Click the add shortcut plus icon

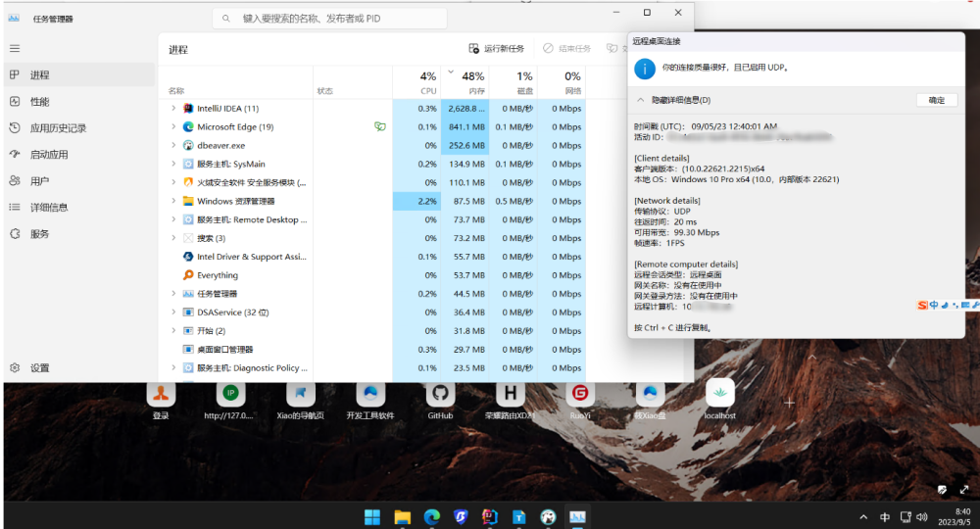pos(789,403)
